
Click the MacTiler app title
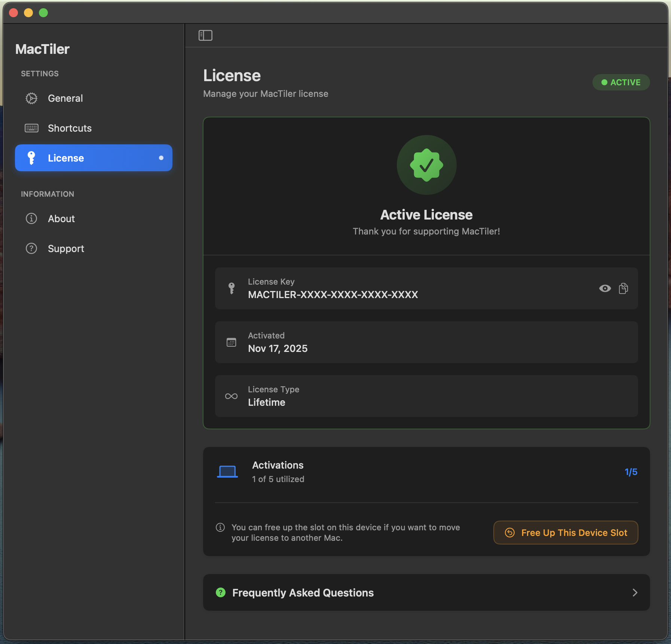(x=42, y=49)
